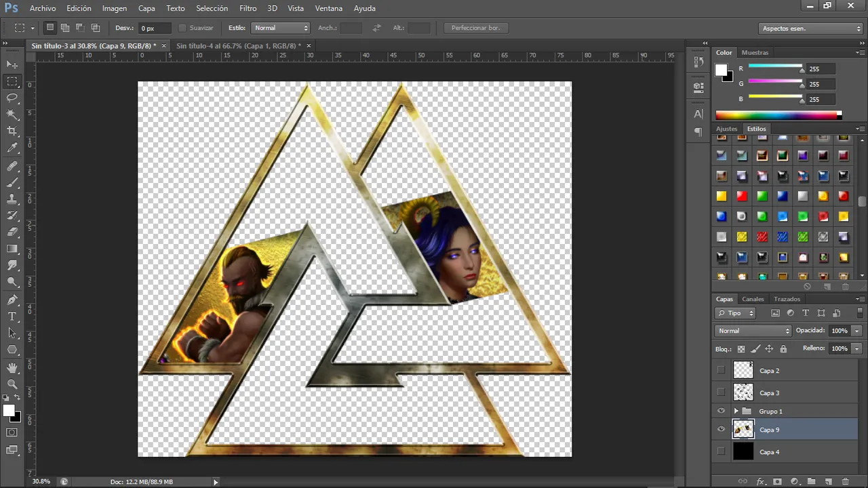This screenshot has height=488, width=868.
Task: Open the Opacidad slider arrow
Action: tap(856, 331)
